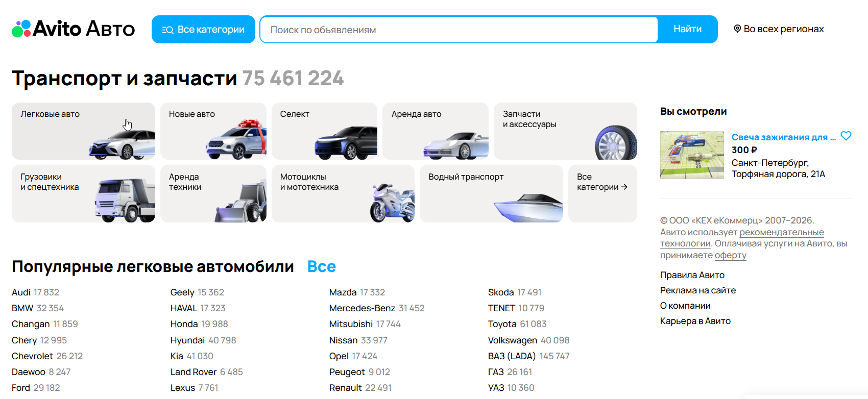Open the Водный транспорт category tile
This screenshot has width=868, height=399.
coord(491,193)
